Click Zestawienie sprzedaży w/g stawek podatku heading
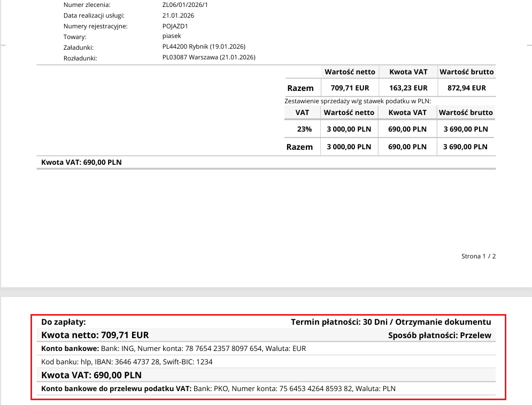This screenshot has height=405, width=532. click(358, 101)
